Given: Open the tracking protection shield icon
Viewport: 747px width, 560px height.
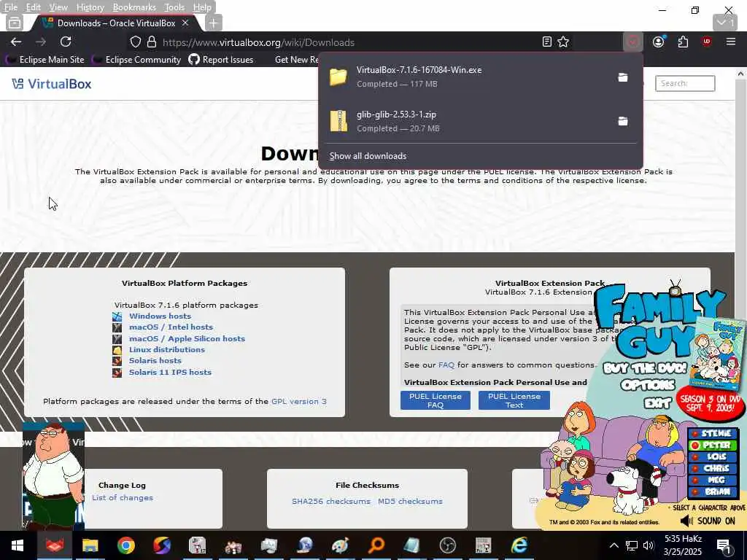Looking at the screenshot, I should pos(136,42).
